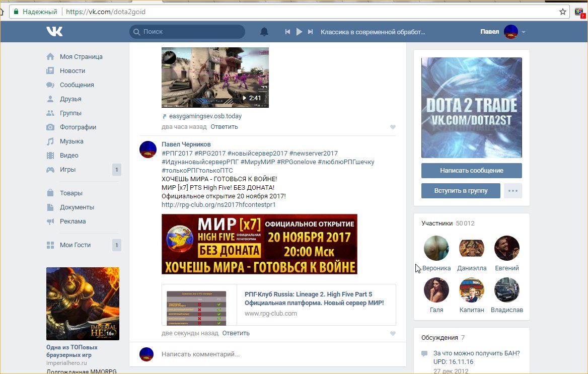The image size is (588, 374).
Task: Open Моя Страница home icon
Action: 50,57
